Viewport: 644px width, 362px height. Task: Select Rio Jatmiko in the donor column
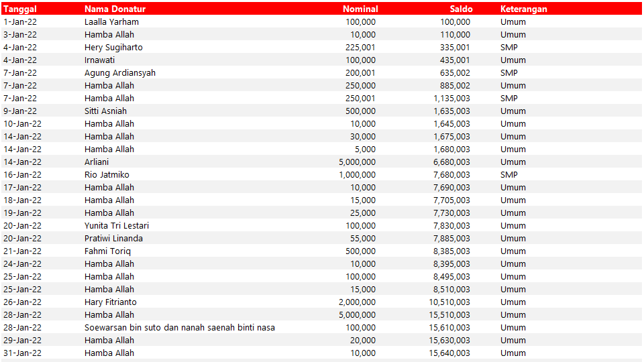(107, 174)
